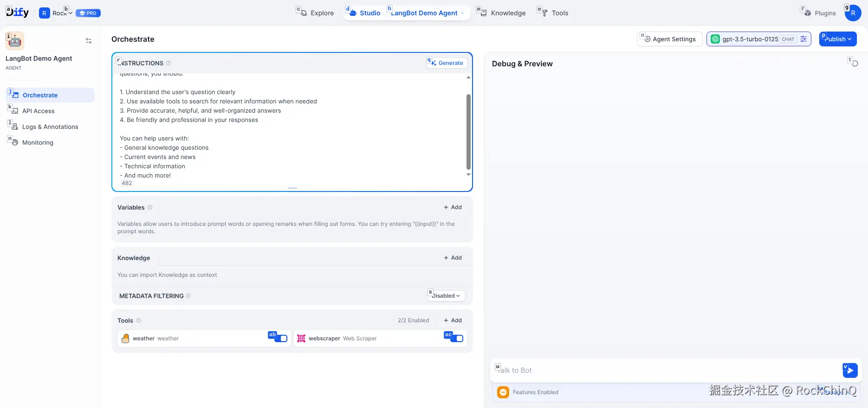868x408 pixels.
Task: Click the Tools section help icon
Action: (x=138, y=320)
